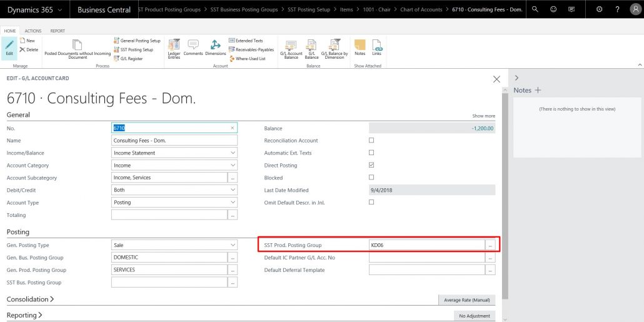Toggle Reconciliation Account checkbox
This screenshot has width=644, height=322.
[371, 140]
